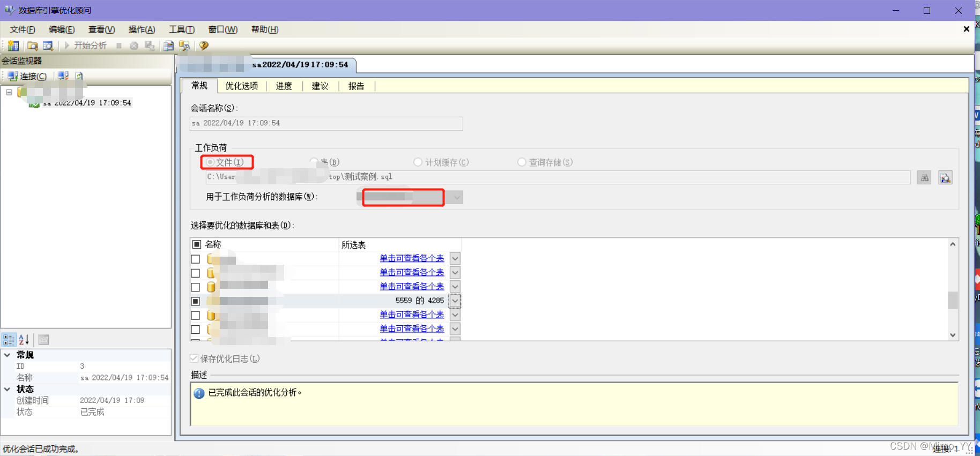Select the sa session icon in the tree
The image size is (980, 456).
[34, 103]
